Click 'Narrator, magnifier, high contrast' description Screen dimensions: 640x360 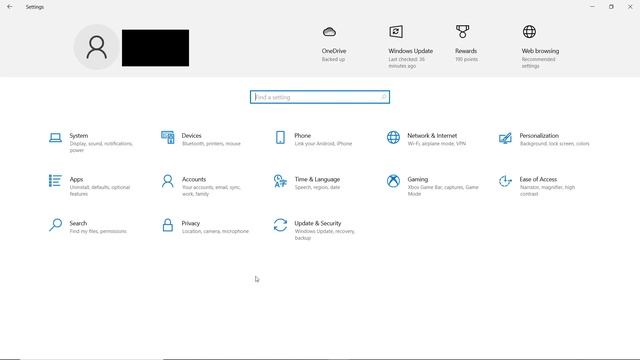[547, 191]
